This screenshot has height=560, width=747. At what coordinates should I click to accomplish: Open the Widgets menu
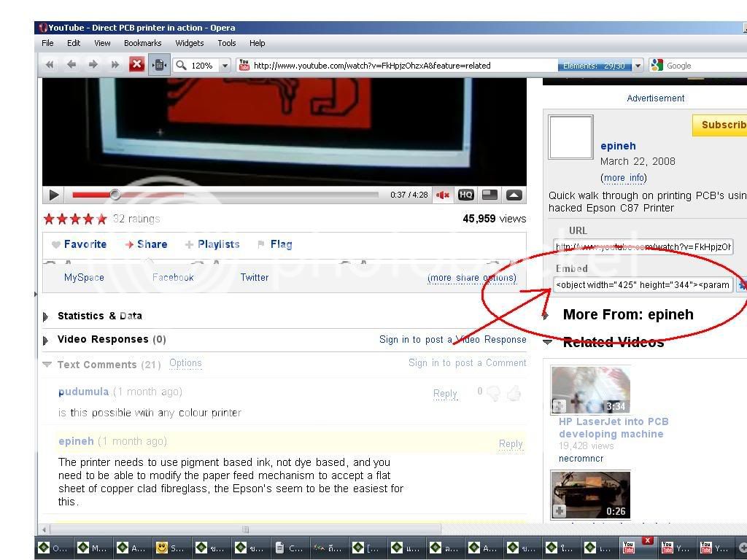tap(189, 43)
